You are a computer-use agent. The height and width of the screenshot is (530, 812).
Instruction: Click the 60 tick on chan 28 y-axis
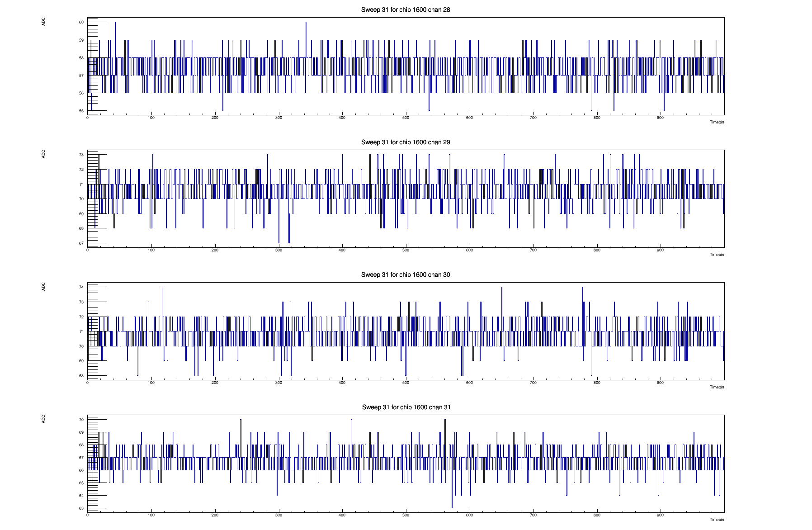[81, 22]
